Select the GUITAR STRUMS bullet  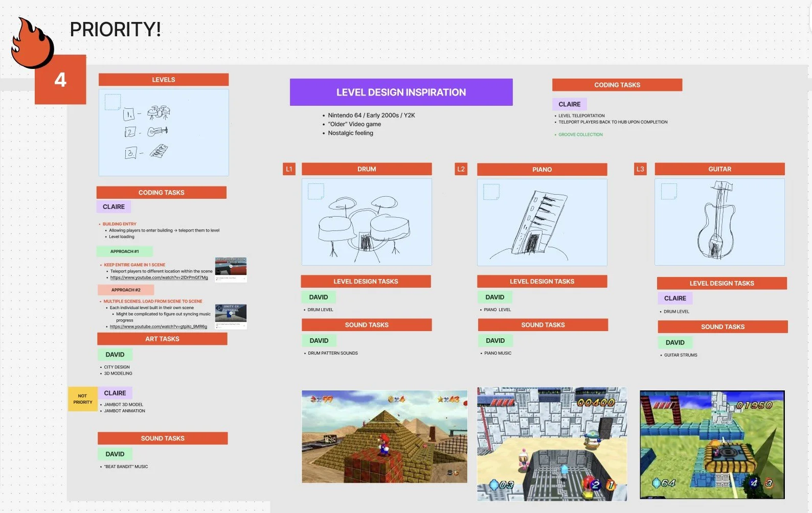tap(681, 355)
